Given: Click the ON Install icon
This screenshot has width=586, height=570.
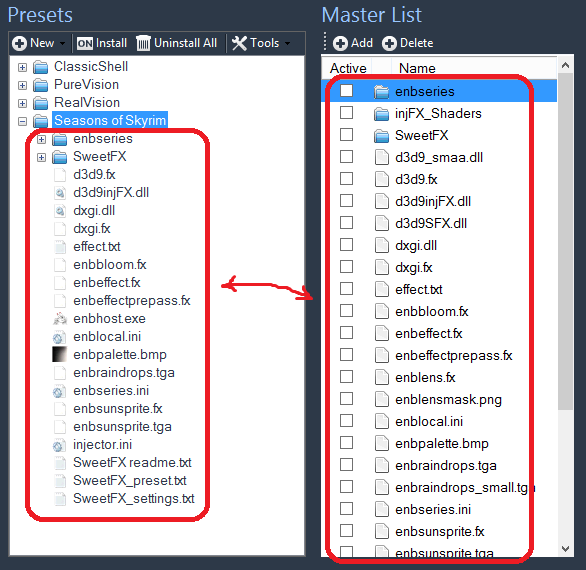Looking at the screenshot, I should [x=84, y=43].
